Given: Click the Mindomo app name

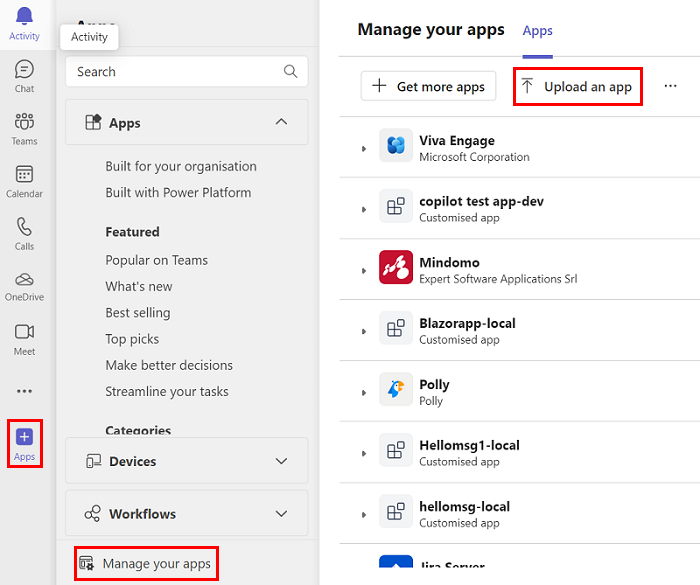Looking at the screenshot, I should click(449, 263).
